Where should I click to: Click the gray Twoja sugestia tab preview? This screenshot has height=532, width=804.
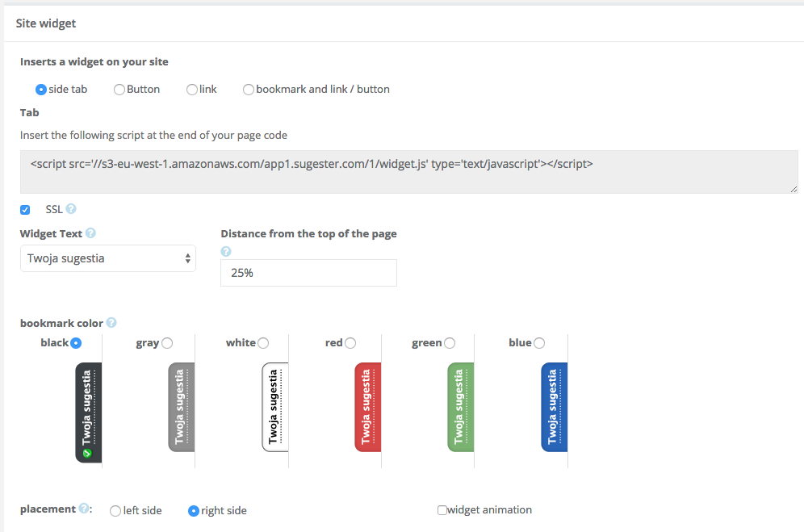coord(181,408)
